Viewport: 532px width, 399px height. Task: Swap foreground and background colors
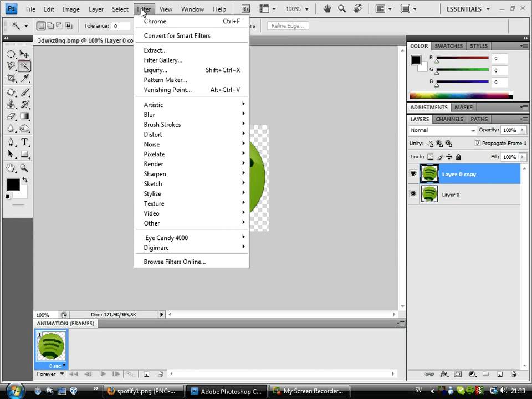[25, 180]
